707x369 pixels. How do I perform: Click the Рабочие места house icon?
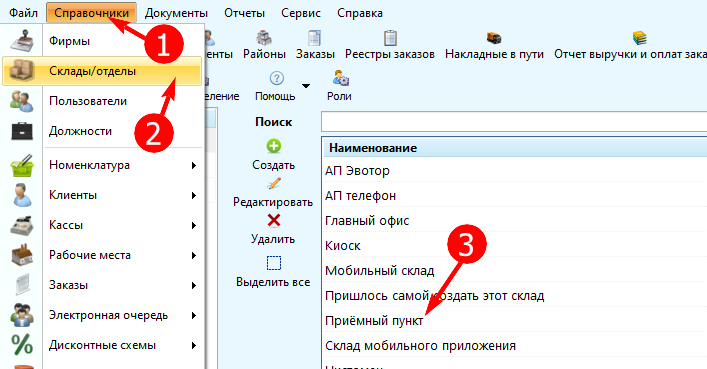pyautogui.click(x=21, y=255)
